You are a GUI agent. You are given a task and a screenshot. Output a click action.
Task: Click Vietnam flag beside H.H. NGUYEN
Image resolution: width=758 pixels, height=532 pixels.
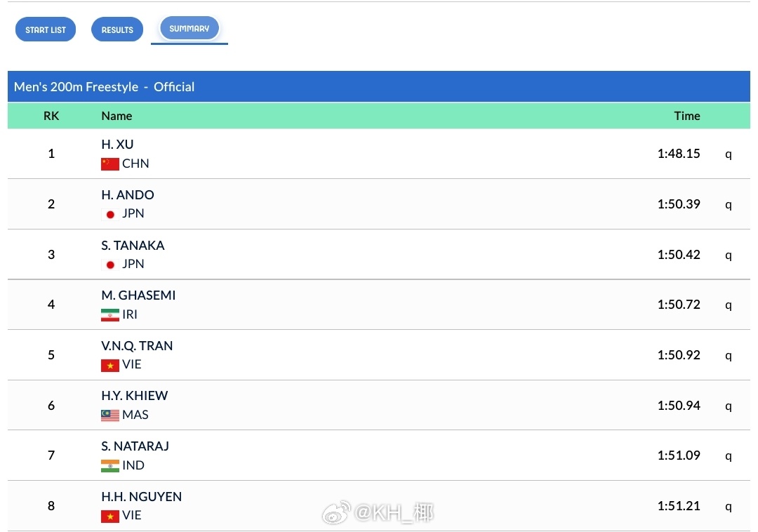(x=109, y=516)
